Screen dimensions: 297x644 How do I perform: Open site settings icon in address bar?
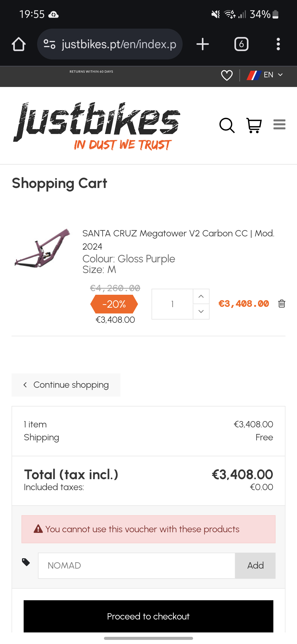50,44
